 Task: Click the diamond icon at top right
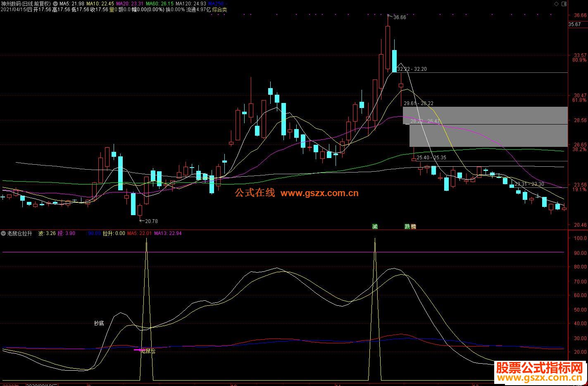[x=556, y=4]
